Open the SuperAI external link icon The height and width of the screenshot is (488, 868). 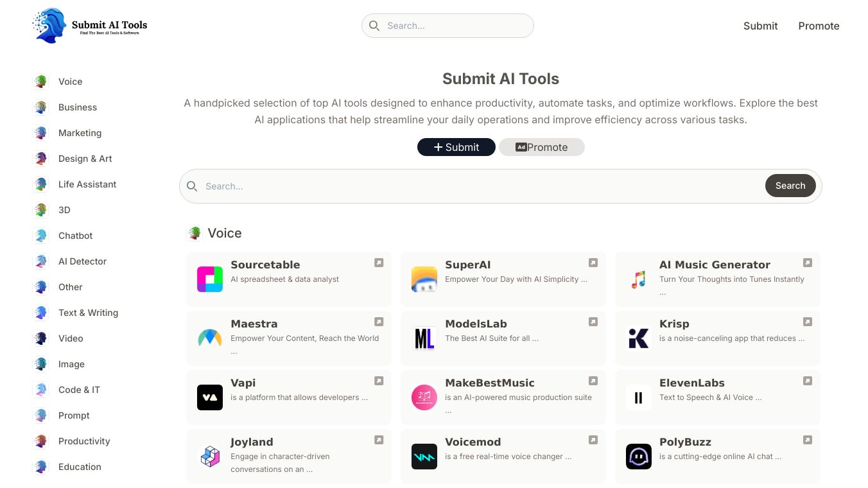pos(593,263)
